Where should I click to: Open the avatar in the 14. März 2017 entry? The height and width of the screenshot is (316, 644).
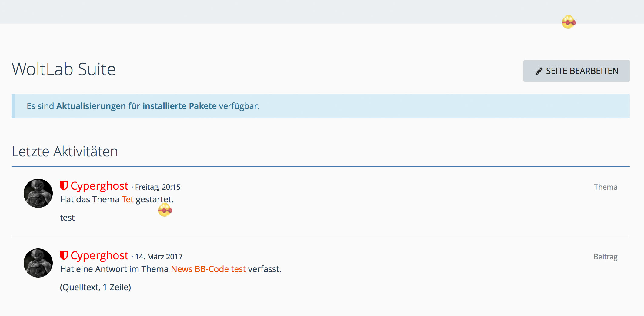[38, 263]
